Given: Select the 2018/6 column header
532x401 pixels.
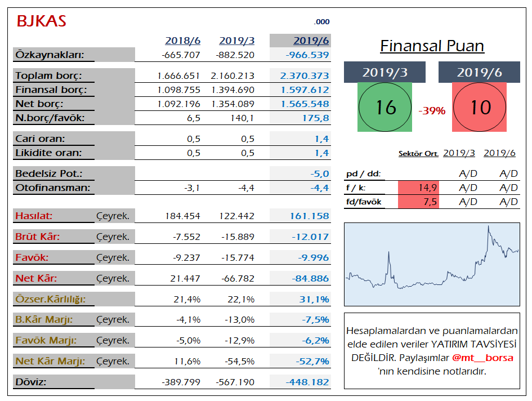Looking at the screenshot, I should pos(182,41).
